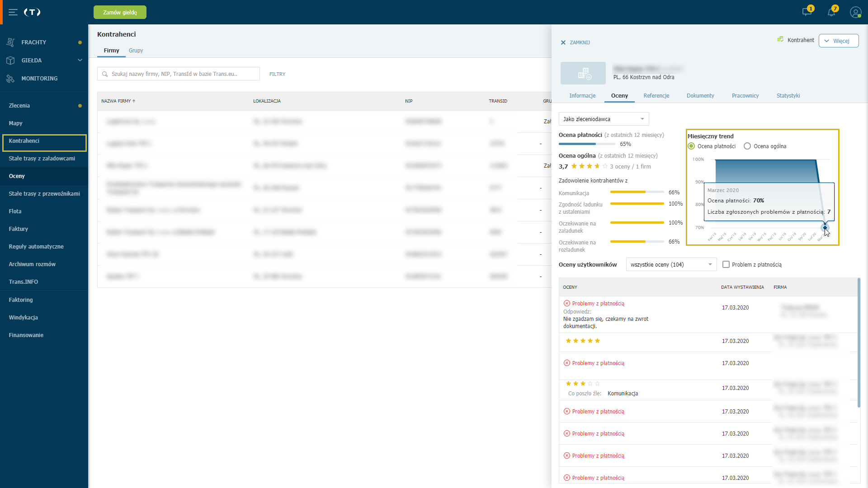This screenshot has height=488, width=868.
Task: Expand the Giełda sidebar chevron
Action: pyautogui.click(x=80, y=60)
